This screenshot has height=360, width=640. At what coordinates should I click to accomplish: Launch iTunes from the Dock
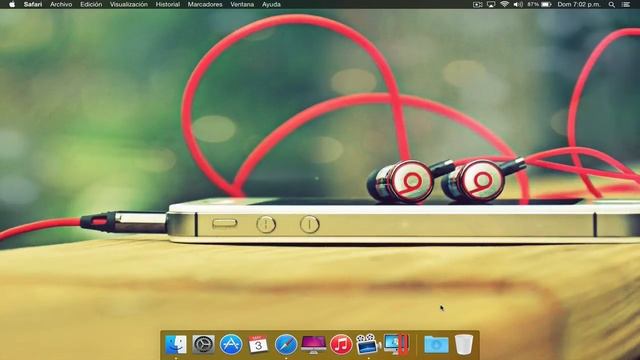tap(341, 344)
